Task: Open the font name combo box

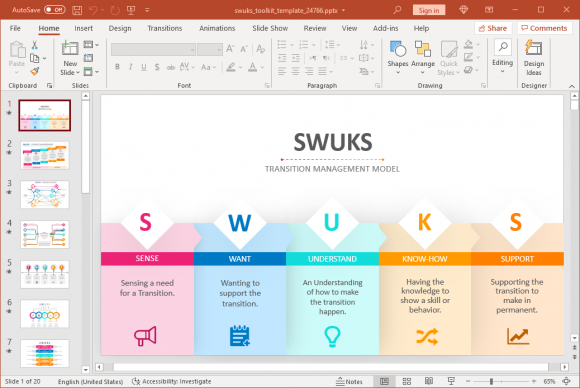Action: [153, 49]
